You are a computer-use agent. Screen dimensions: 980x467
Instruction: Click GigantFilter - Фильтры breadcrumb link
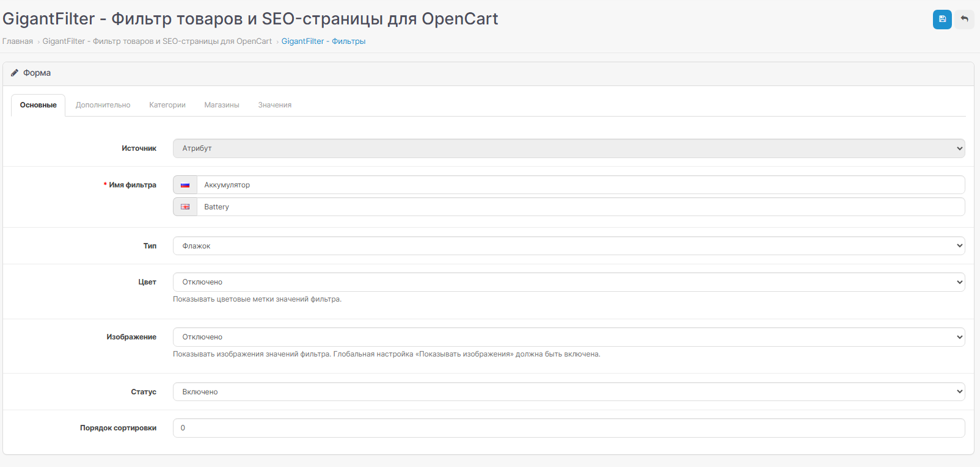pos(323,42)
